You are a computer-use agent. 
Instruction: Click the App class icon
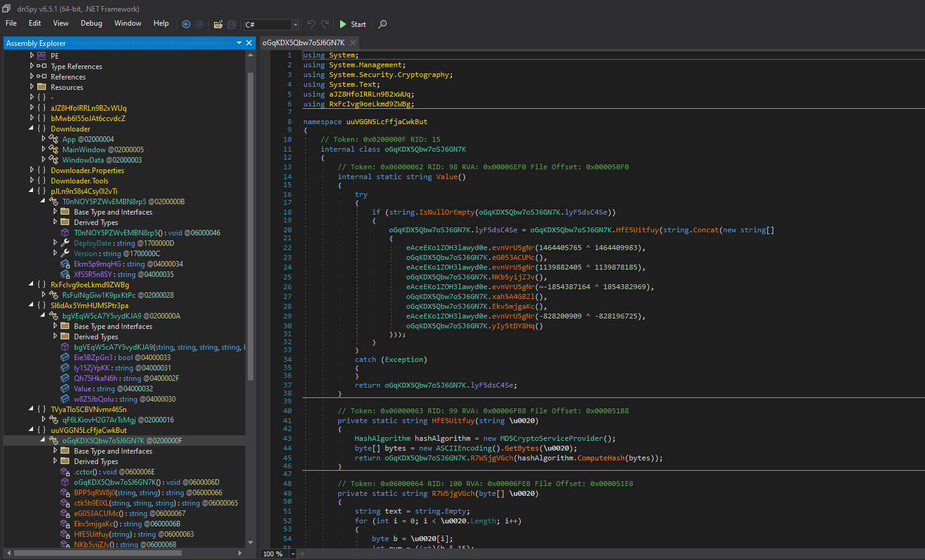pyautogui.click(x=53, y=139)
